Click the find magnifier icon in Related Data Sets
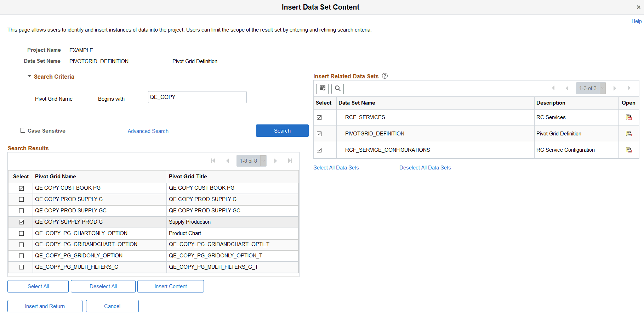Screen dimensions: 644x318 click(337, 89)
